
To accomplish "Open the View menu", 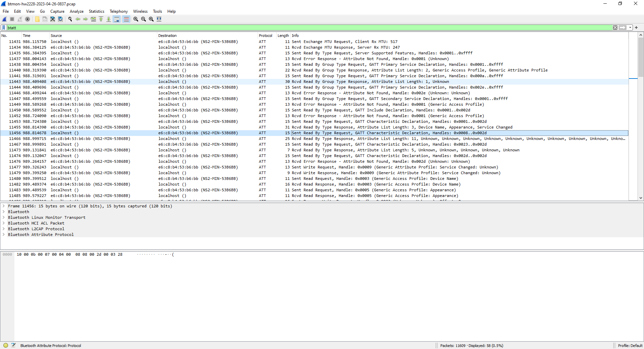I will pyautogui.click(x=30, y=11).
